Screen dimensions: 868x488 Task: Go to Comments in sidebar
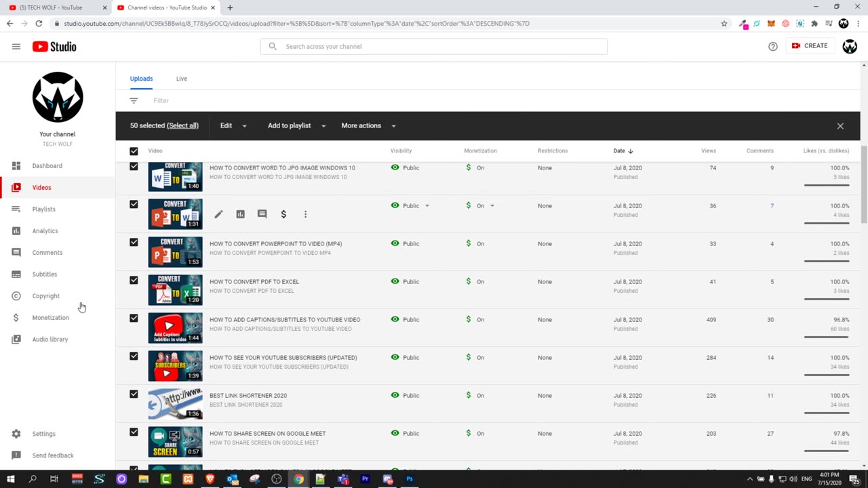pos(58,252)
